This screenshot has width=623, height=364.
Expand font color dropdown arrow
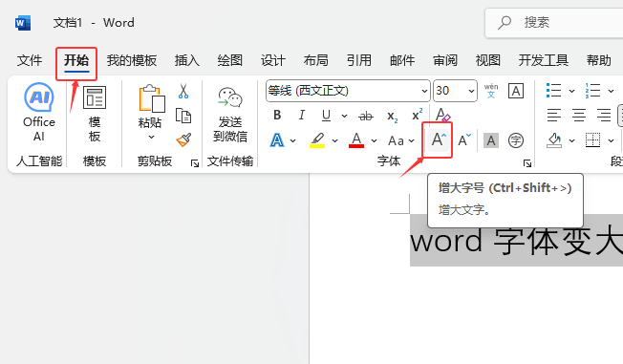point(374,140)
